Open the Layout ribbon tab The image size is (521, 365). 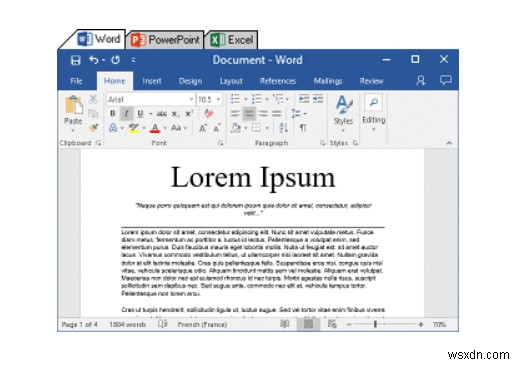(x=231, y=81)
